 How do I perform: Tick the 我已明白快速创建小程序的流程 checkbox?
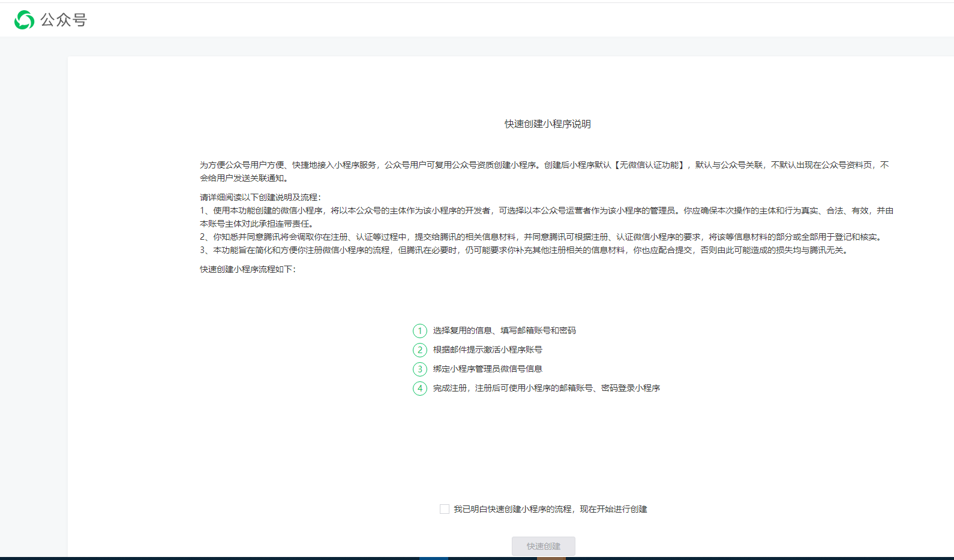(x=445, y=509)
